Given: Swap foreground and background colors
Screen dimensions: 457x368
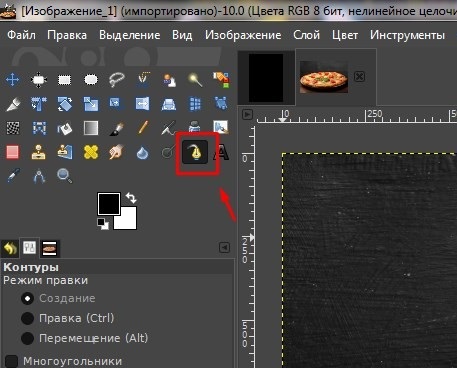Looking at the screenshot, I should point(131,198).
